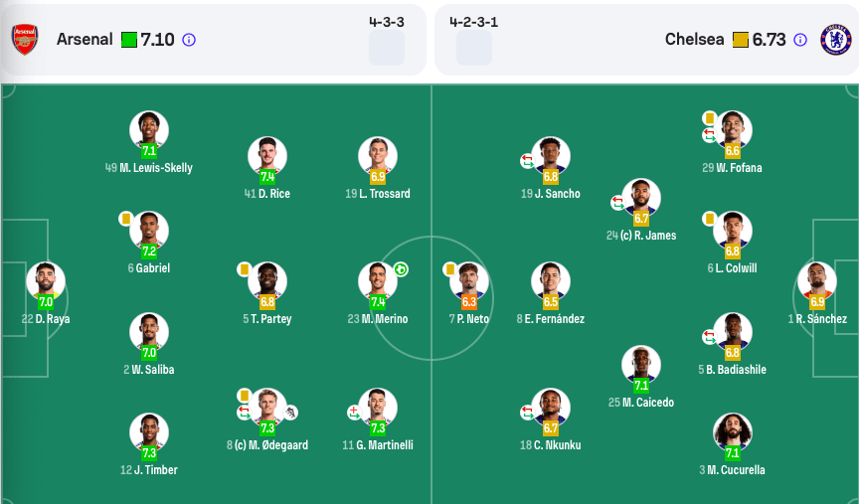The height and width of the screenshot is (504, 859).
Task: Click E. Fernández's 6.5 rating badge
Action: (x=551, y=301)
